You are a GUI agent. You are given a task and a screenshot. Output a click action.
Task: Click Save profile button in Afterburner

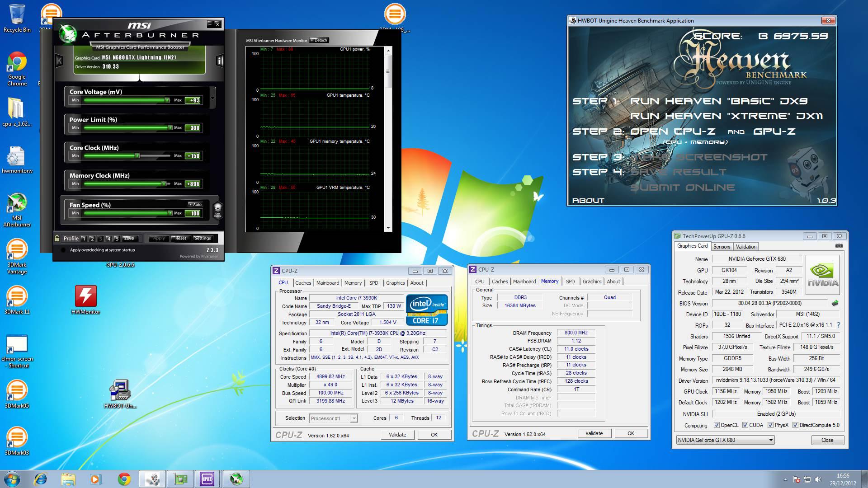pyautogui.click(x=129, y=239)
